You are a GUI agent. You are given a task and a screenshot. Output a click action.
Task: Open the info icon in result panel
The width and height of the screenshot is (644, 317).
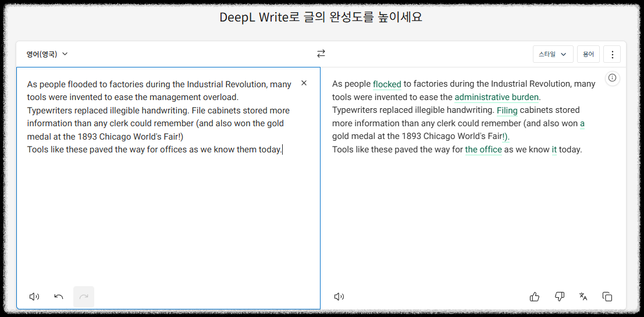613,77
